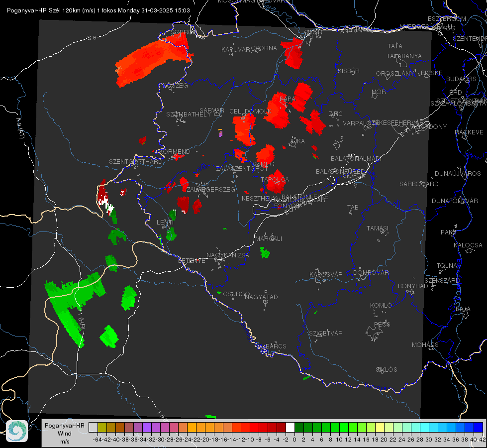The width and height of the screenshot is (487, 448).
Task: Pick the dark blue swatch at the legend's end
Action: (479, 428)
